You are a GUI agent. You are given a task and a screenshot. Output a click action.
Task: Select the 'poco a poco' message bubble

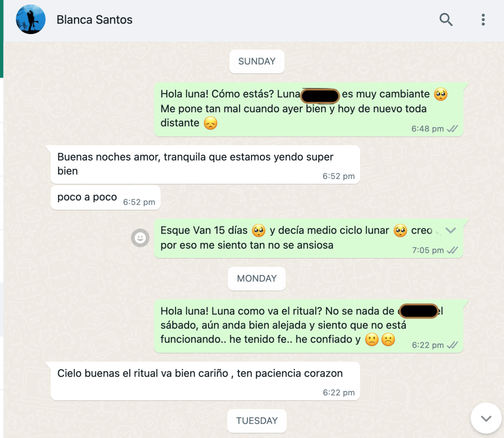[x=105, y=198]
